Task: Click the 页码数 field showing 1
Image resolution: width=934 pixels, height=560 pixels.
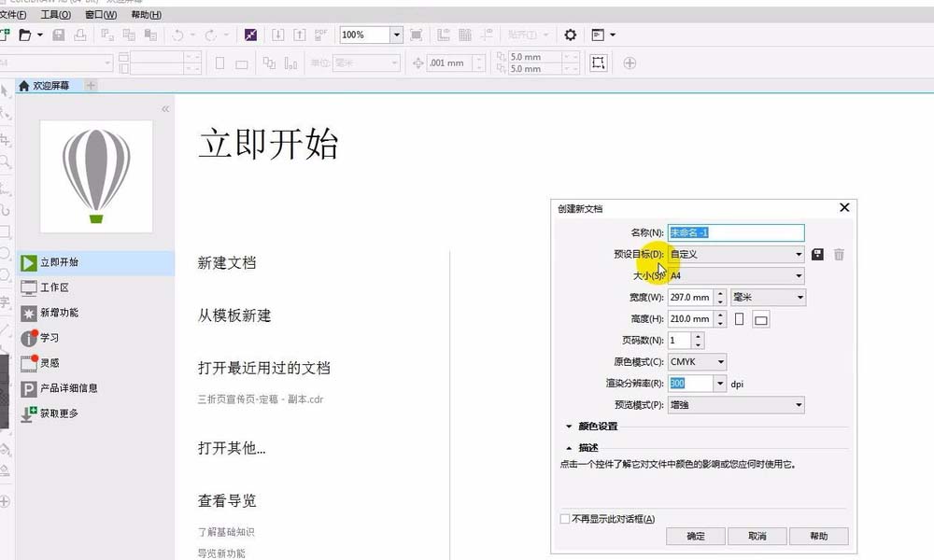Action: pyautogui.click(x=679, y=341)
